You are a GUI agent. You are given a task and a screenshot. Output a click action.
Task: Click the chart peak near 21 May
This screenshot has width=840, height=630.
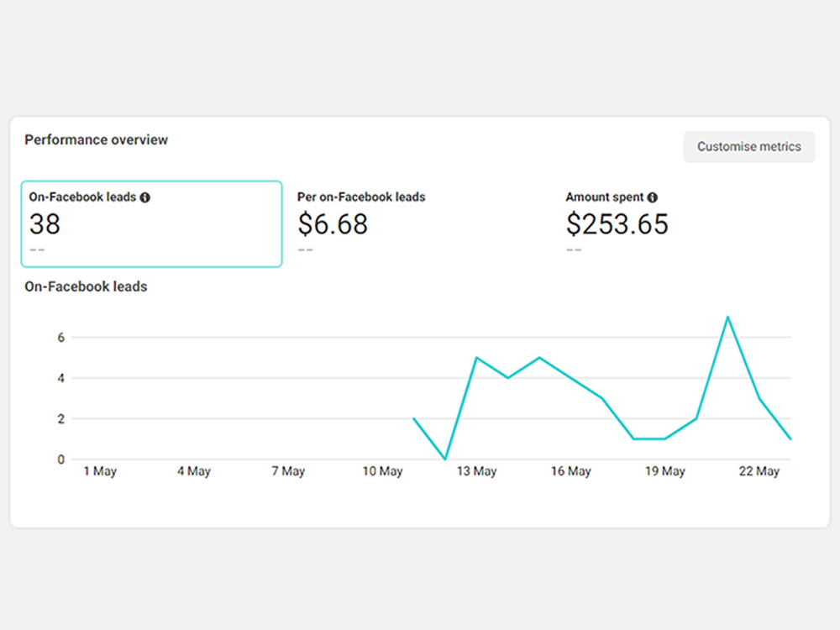(727, 318)
